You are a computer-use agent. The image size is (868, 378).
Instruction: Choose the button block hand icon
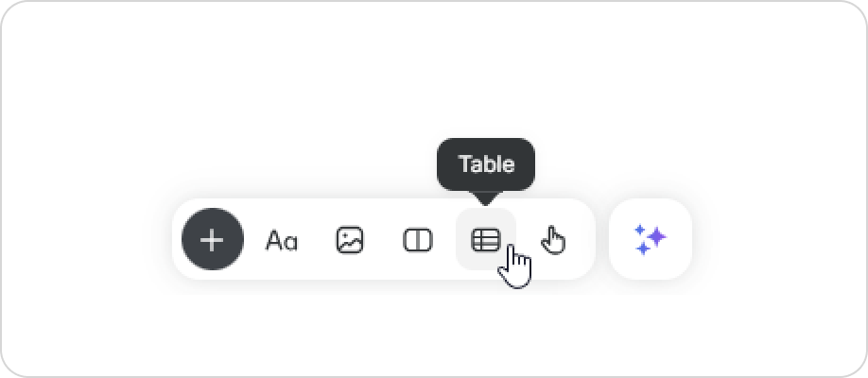(553, 240)
